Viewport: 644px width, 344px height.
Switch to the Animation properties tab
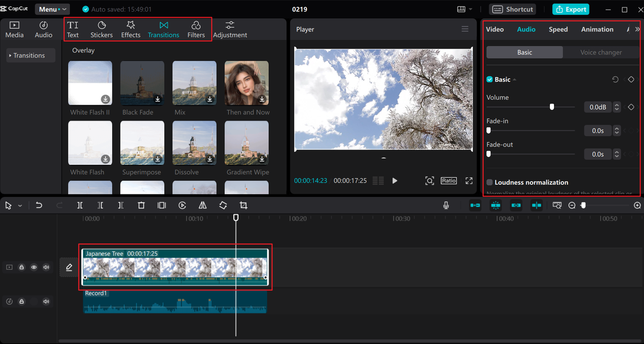pyautogui.click(x=597, y=29)
